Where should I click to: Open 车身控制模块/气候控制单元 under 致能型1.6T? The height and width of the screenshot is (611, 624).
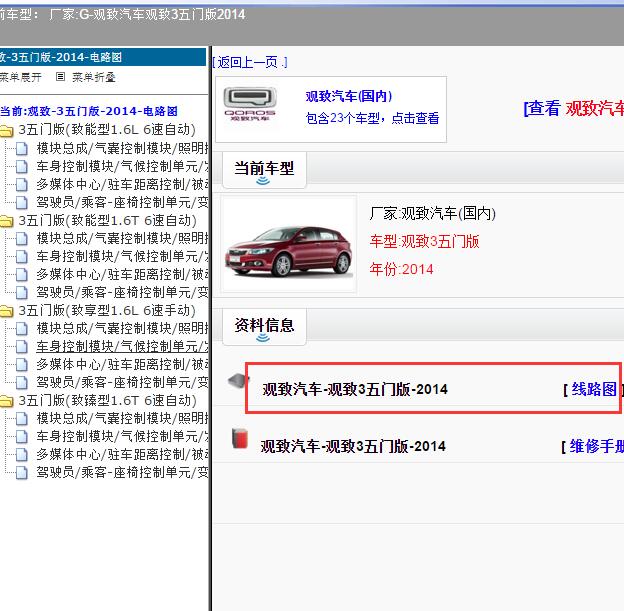point(122,256)
